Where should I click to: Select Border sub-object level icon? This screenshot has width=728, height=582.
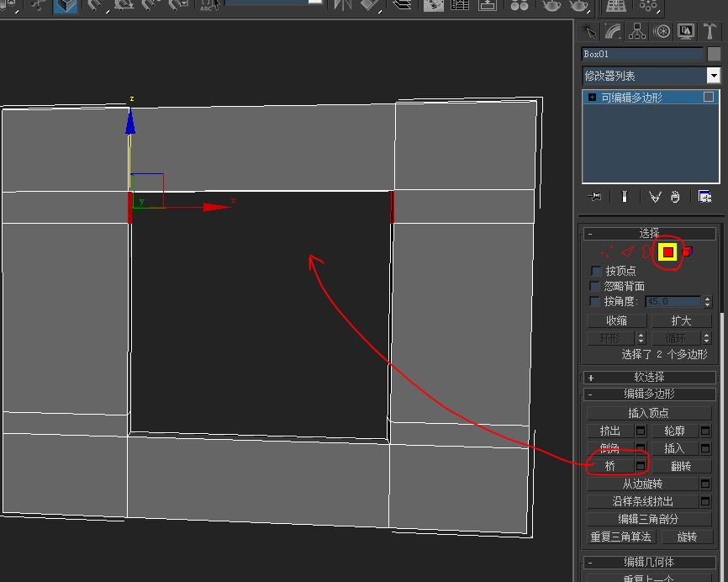point(646,251)
